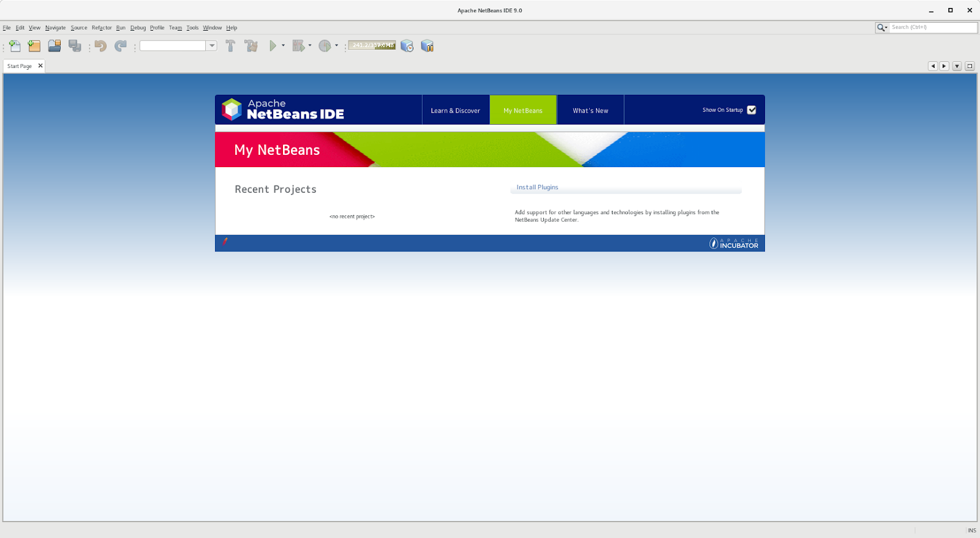Screen dimensions: 980x538
Task: Open the Run menu
Action: coord(121,28)
